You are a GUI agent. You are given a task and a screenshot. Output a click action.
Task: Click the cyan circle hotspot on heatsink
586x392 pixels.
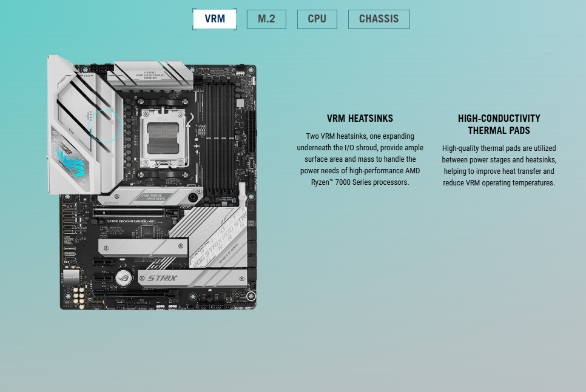tap(106, 125)
